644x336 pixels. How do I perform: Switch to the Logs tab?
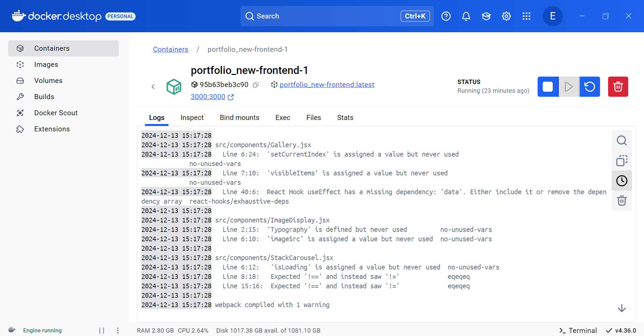coord(157,118)
